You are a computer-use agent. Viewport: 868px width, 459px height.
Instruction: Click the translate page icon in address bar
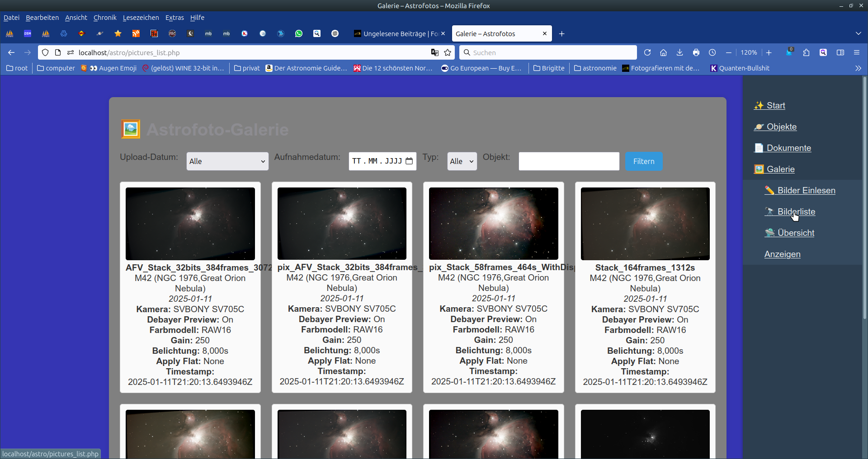coord(434,52)
